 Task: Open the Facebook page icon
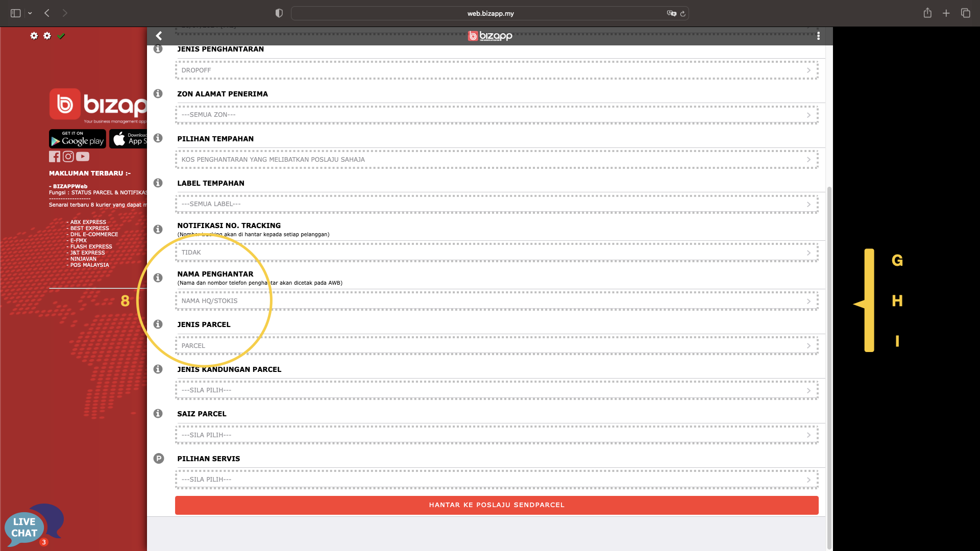pyautogui.click(x=55, y=157)
